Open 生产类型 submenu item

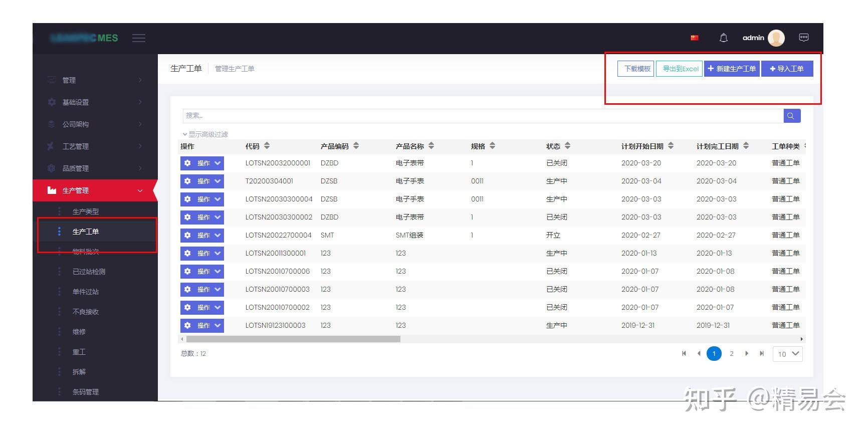point(86,211)
